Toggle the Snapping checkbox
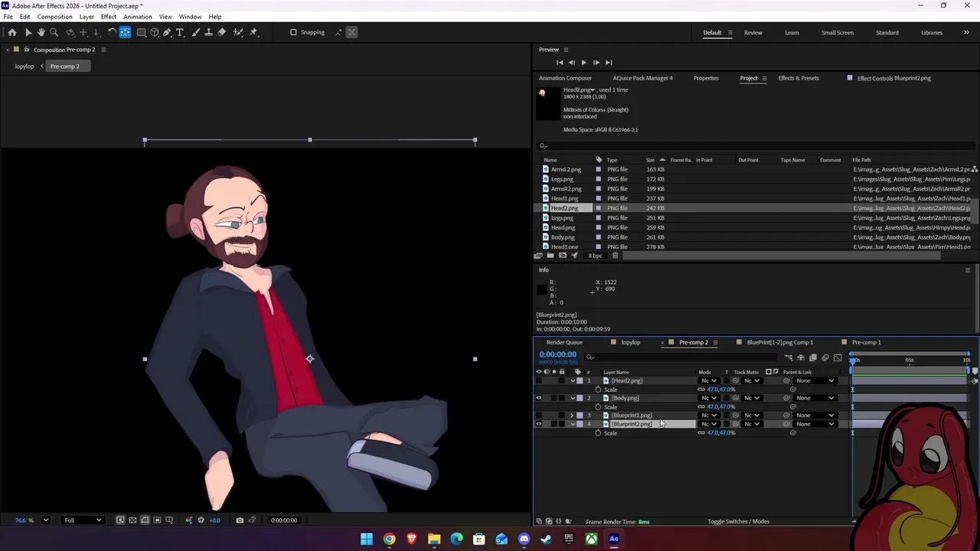Image resolution: width=980 pixels, height=551 pixels. tap(293, 32)
